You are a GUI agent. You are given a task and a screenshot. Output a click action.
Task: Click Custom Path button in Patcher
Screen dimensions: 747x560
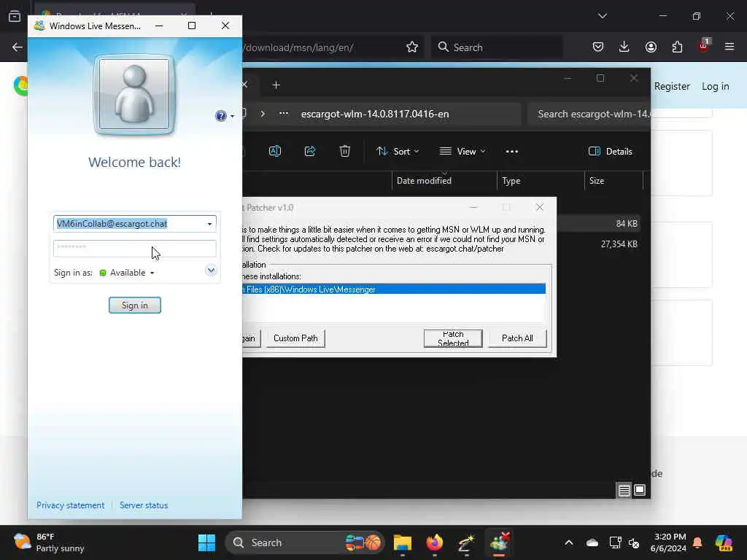tap(295, 338)
